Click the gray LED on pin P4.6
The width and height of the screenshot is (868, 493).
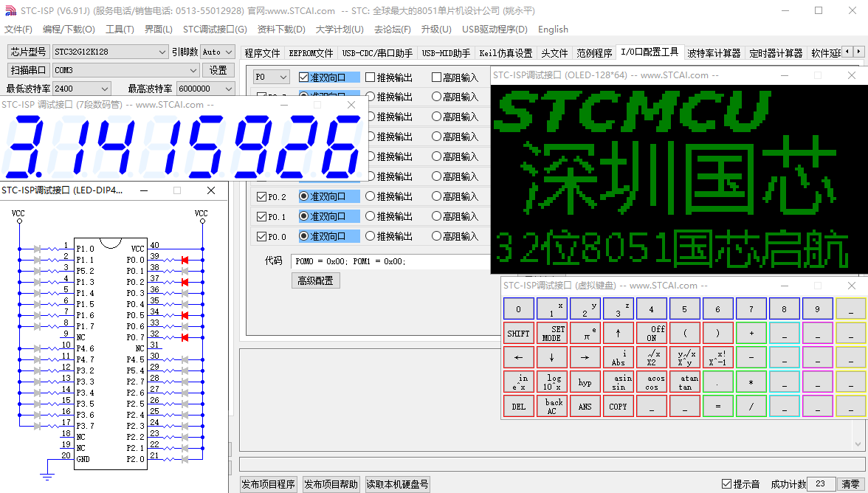[37, 348]
